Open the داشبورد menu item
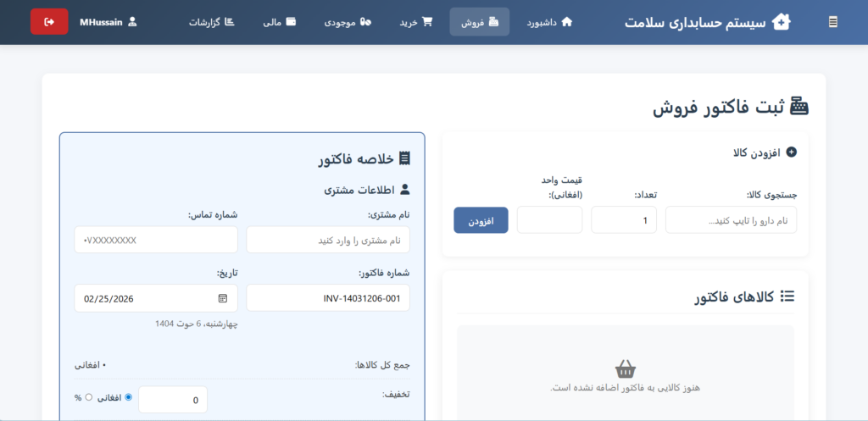This screenshot has height=421, width=868. 549,22
